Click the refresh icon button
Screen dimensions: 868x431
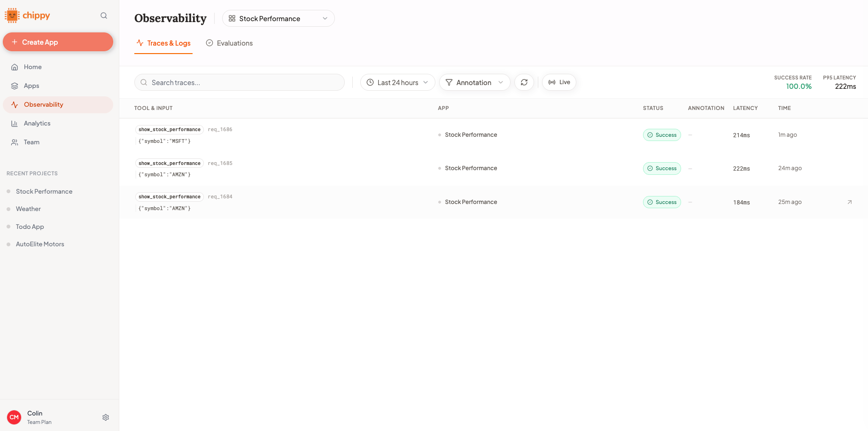tap(524, 82)
